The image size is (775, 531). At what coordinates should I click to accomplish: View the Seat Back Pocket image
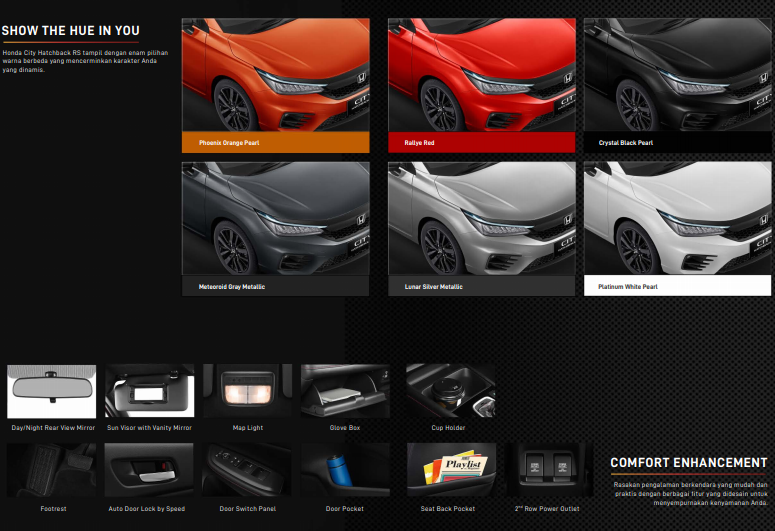[449, 471]
